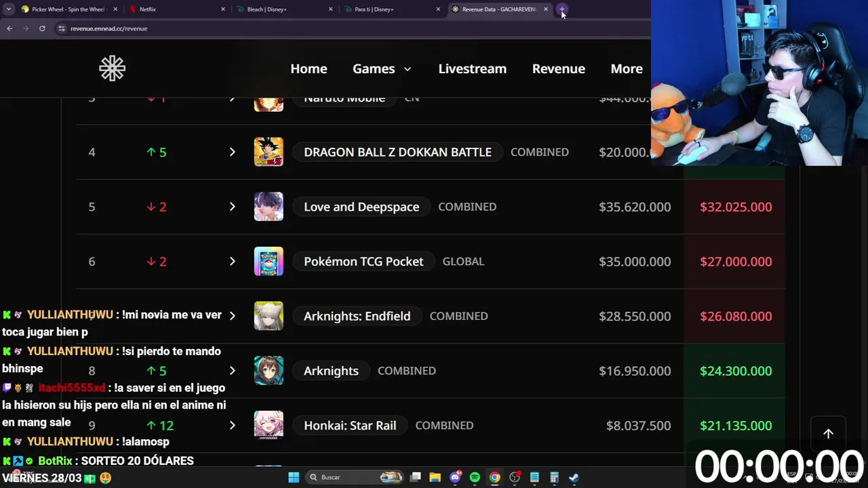Open the Arknights: Endfield title
The height and width of the screenshot is (488, 868).
click(357, 316)
